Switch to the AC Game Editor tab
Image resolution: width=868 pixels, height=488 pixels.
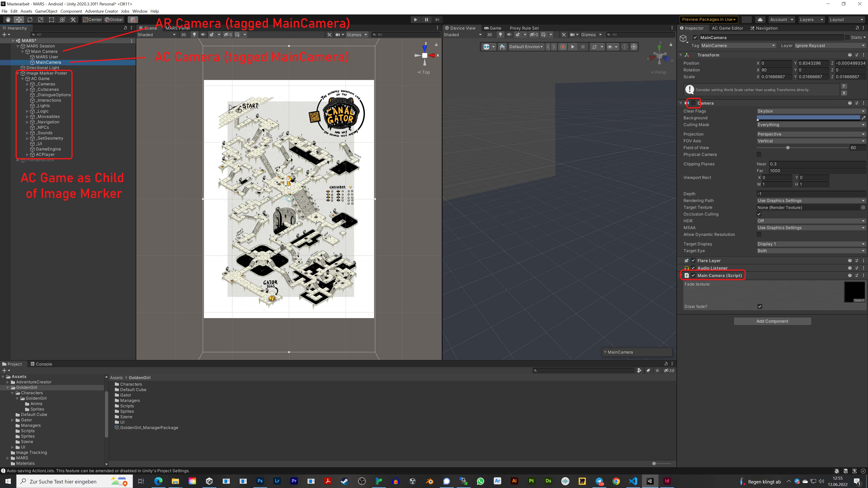pyautogui.click(x=727, y=28)
